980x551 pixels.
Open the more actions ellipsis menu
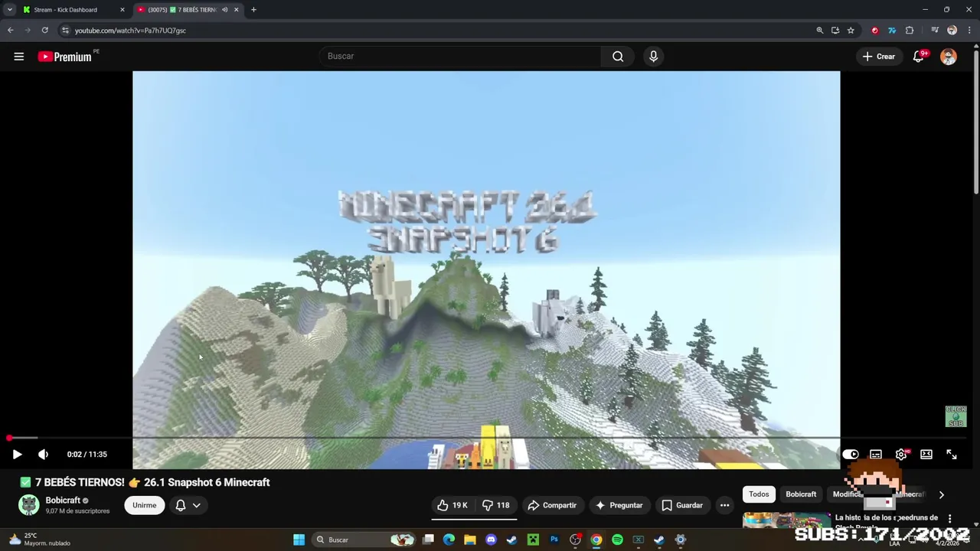724,505
